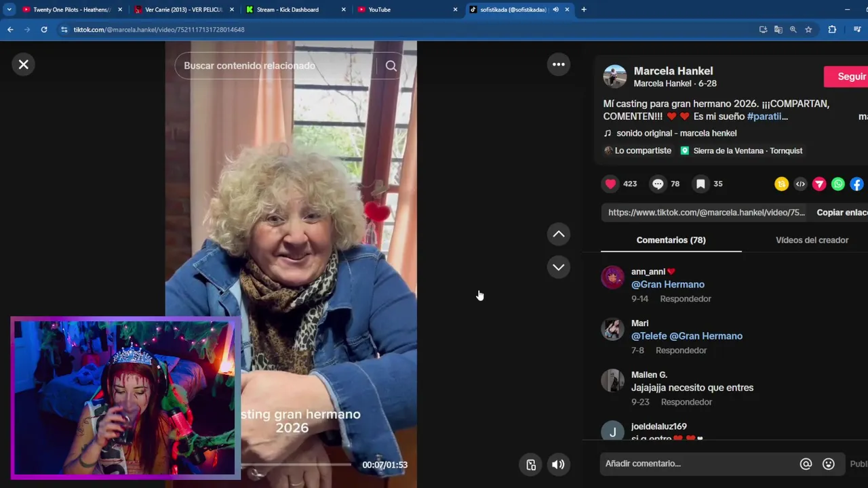The image size is (868, 488).
Task: Send to friends via red paper plane icon
Action: pyautogui.click(x=819, y=184)
